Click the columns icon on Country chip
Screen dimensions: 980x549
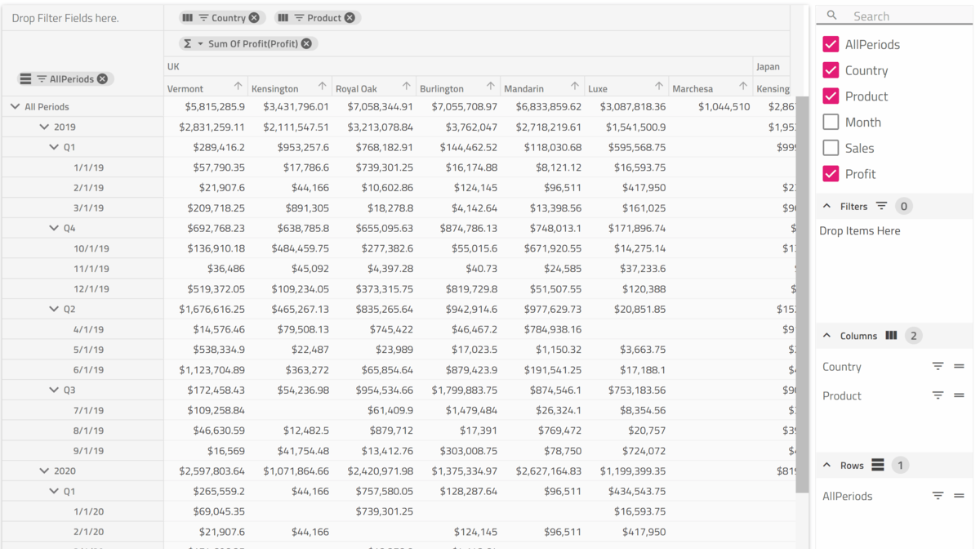[x=188, y=18]
